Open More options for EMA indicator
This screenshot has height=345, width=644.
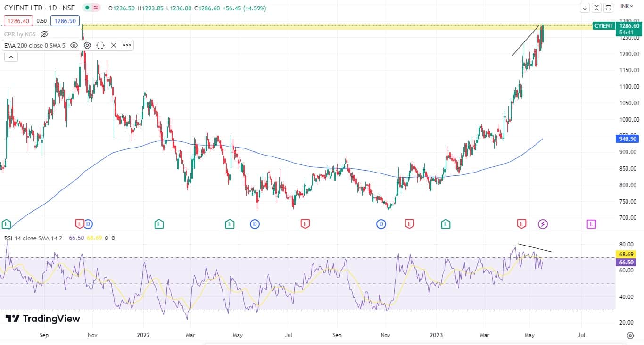(x=127, y=45)
